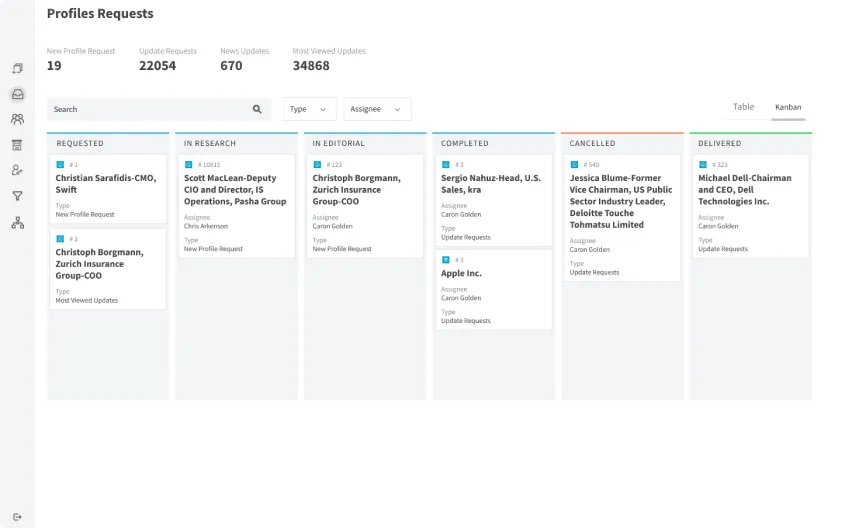841x528 pixels.
Task: Open the Apple Inc. card
Action: coord(493,273)
